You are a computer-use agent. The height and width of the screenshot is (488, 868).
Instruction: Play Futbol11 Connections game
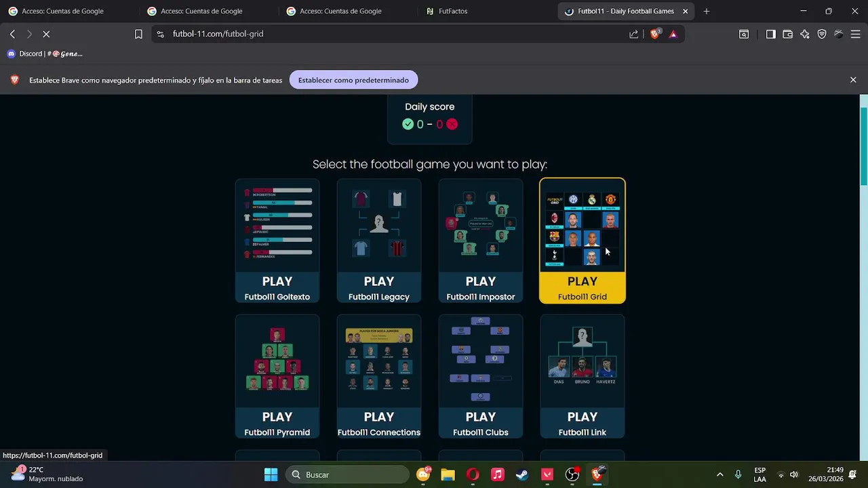pos(379,424)
